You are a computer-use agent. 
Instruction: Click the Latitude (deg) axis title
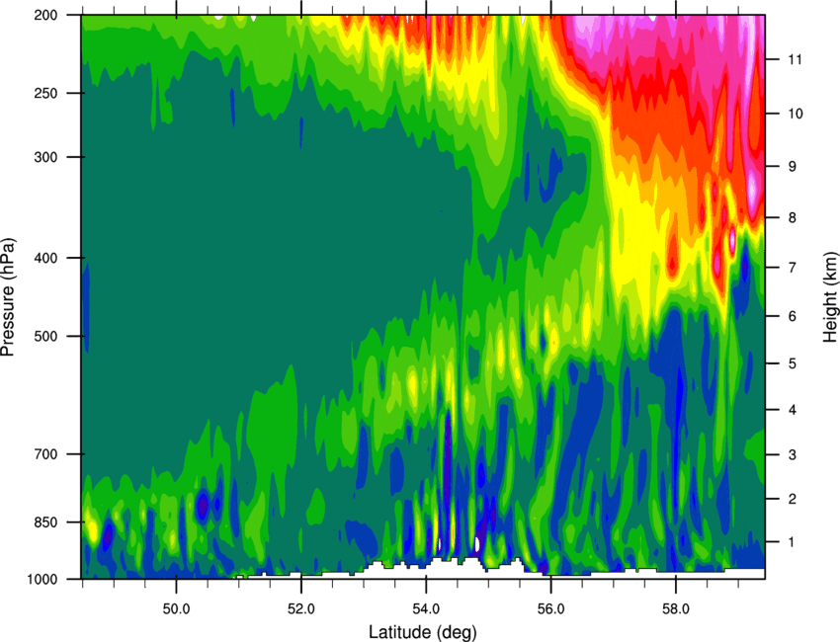(x=423, y=632)
